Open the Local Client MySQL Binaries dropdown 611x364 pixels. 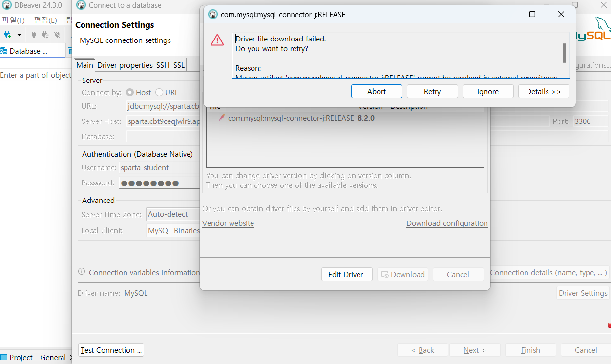coord(173,230)
